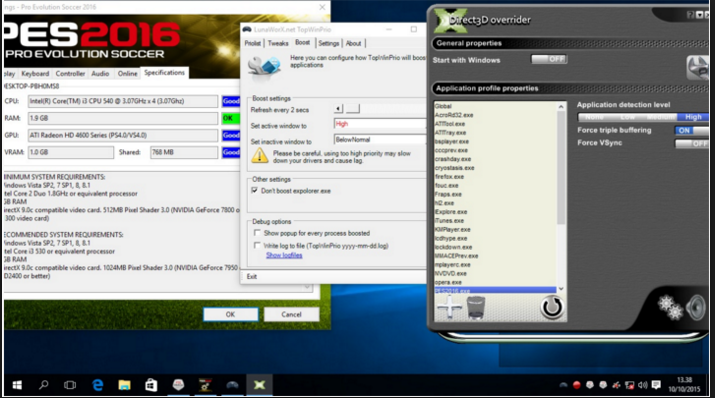Toggle Start with Windows switch
715x398 pixels.
[549, 59]
